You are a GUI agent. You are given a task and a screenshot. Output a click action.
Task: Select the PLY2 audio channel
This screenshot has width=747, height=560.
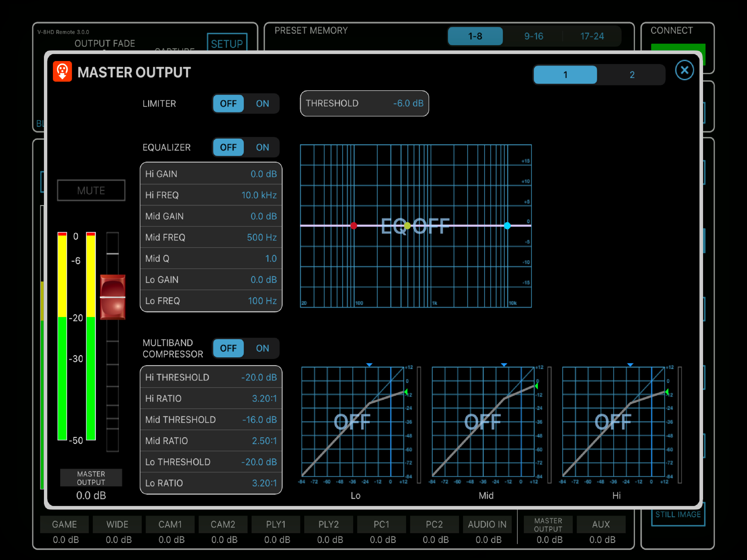coord(329,524)
